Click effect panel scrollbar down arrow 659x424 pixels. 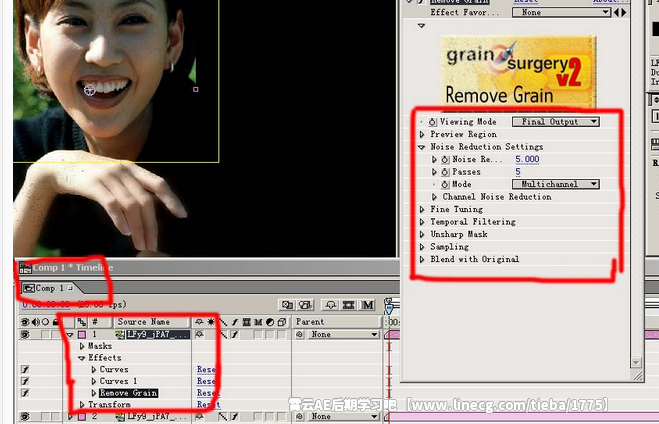pyautogui.click(x=636, y=362)
